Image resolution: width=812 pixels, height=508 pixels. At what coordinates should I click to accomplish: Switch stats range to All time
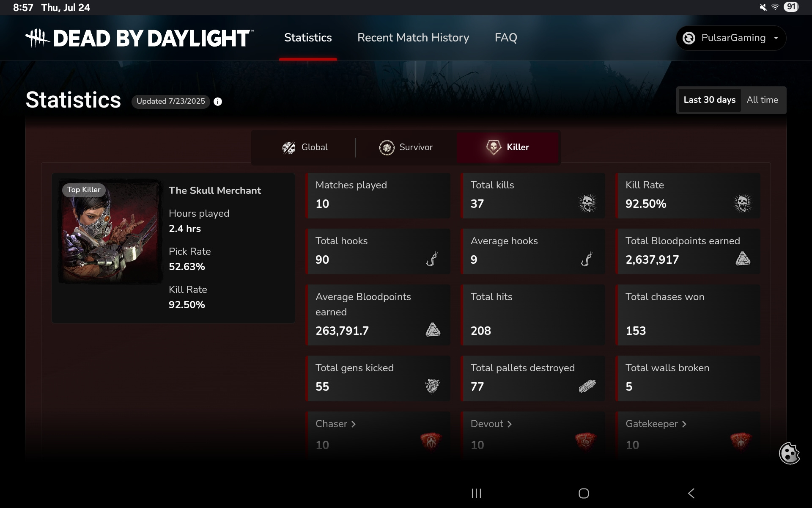pos(762,100)
